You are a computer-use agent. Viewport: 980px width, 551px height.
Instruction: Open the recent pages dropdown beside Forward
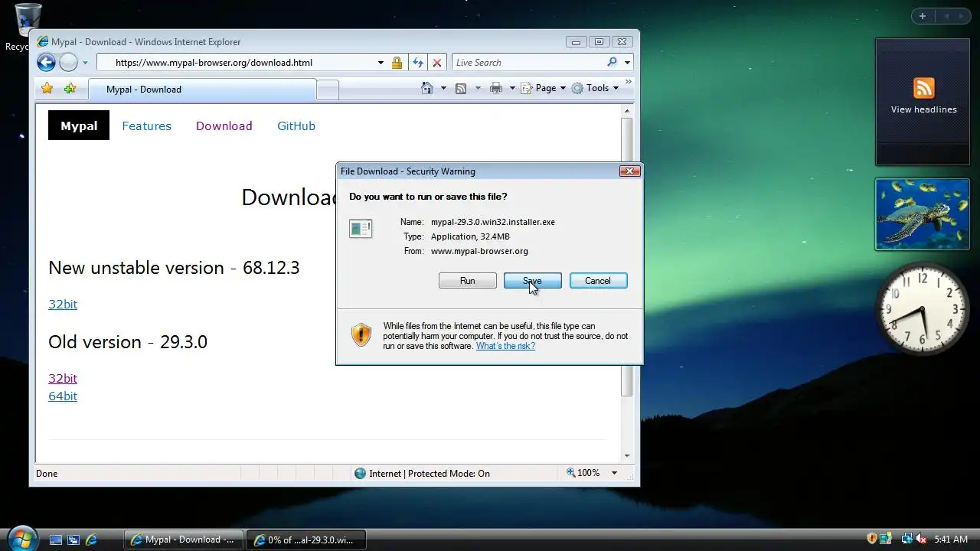point(85,63)
